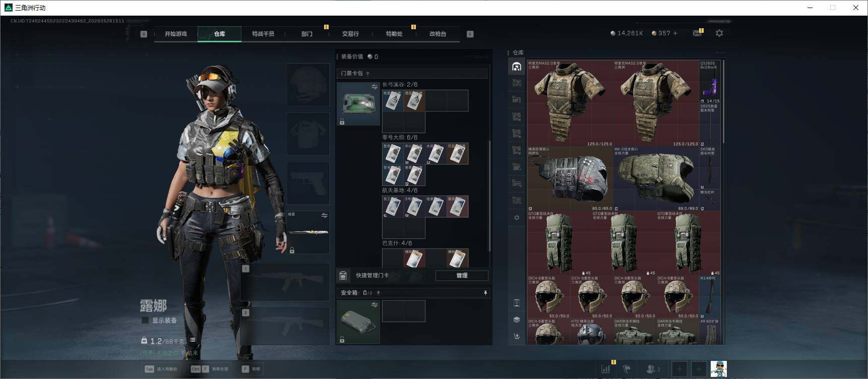Click the warehouse scrollbar

click(723, 101)
